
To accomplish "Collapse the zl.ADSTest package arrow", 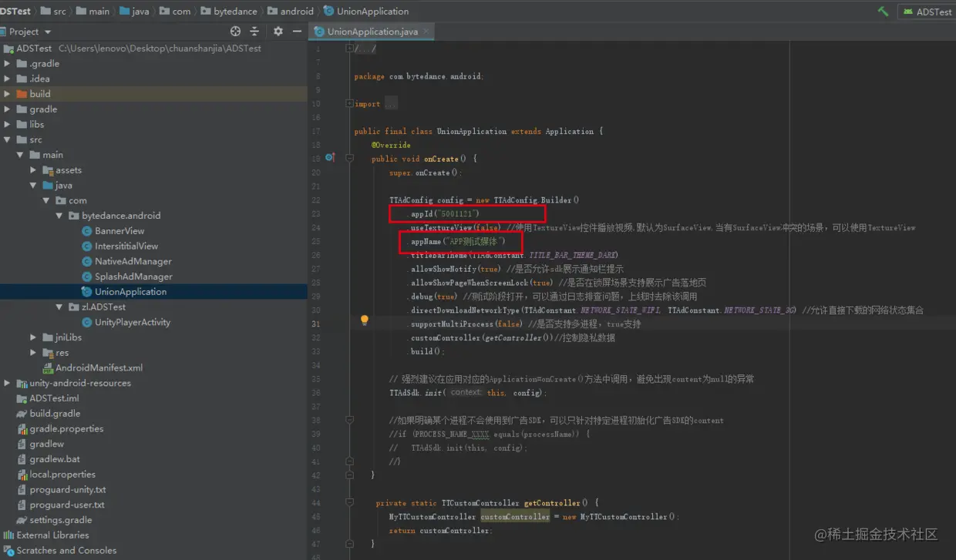I will click(59, 307).
